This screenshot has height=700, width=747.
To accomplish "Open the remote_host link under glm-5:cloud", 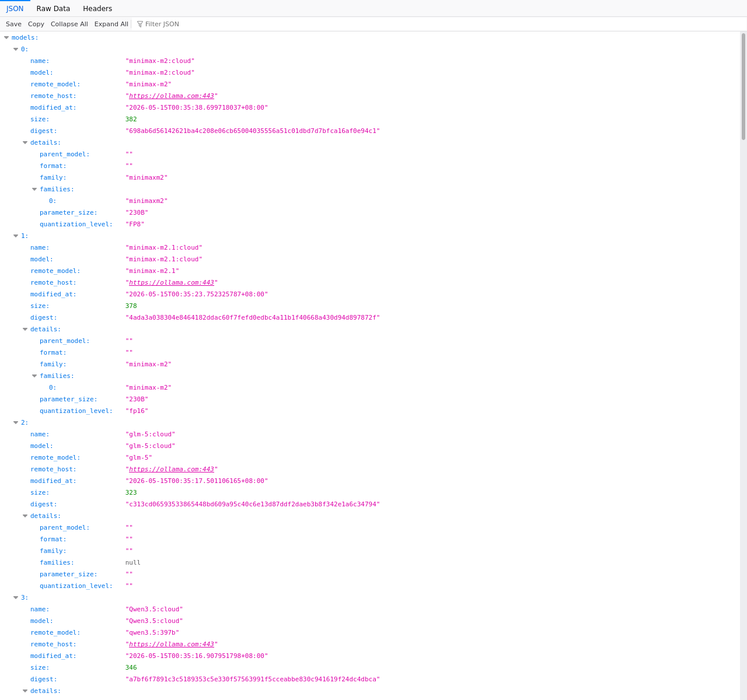I will [x=172, y=469].
